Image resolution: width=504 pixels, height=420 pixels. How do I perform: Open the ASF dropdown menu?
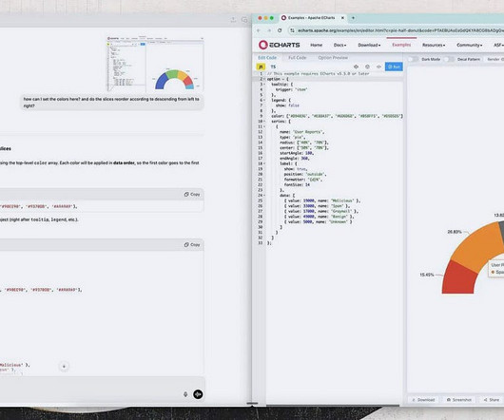click(x=498, y=45)
